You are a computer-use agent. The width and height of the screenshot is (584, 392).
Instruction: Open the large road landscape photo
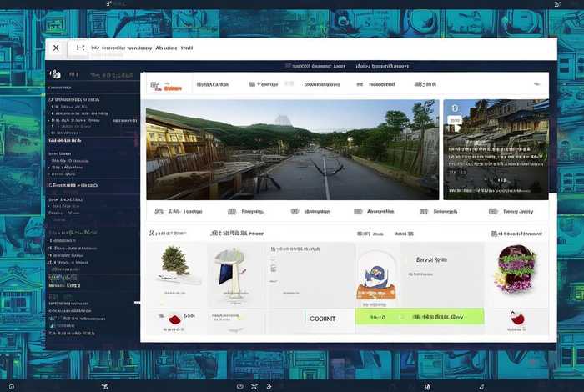(292, 150)
